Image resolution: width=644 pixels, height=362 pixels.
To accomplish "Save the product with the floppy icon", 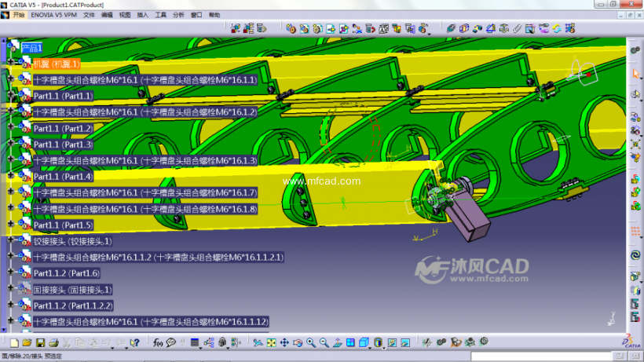I will tap(39, 343).
